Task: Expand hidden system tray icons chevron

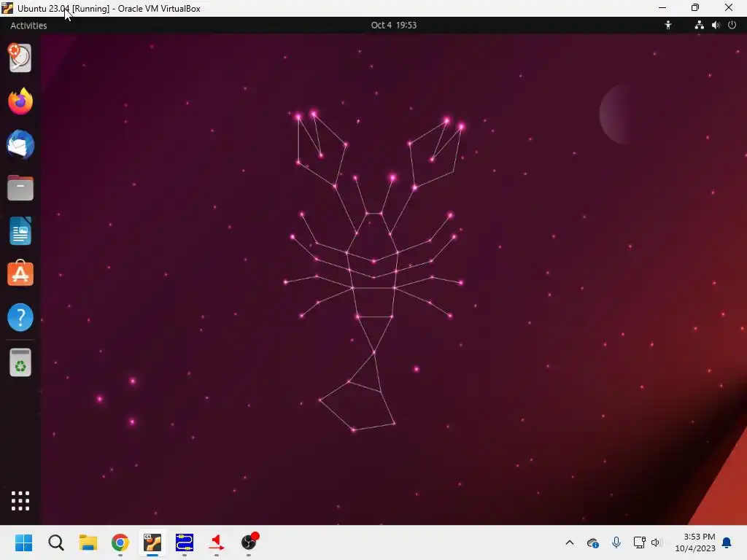Action: [x=569, y=542]
